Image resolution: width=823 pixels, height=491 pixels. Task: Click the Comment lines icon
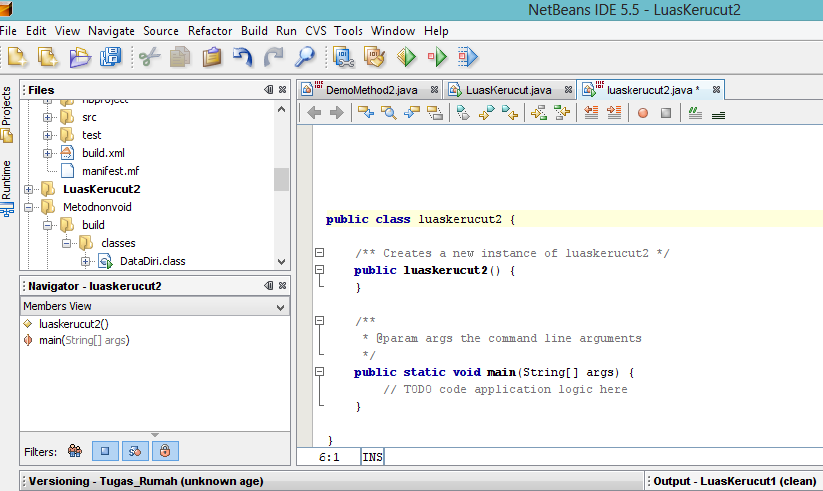click(695, 112)
